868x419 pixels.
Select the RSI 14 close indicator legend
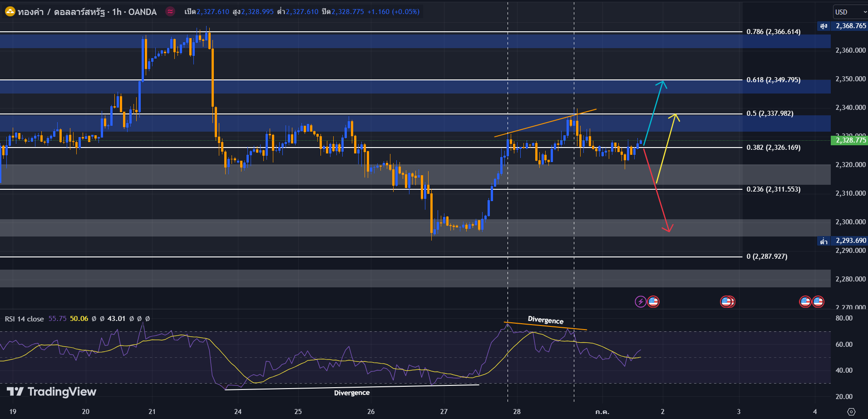tap(25, 319)
